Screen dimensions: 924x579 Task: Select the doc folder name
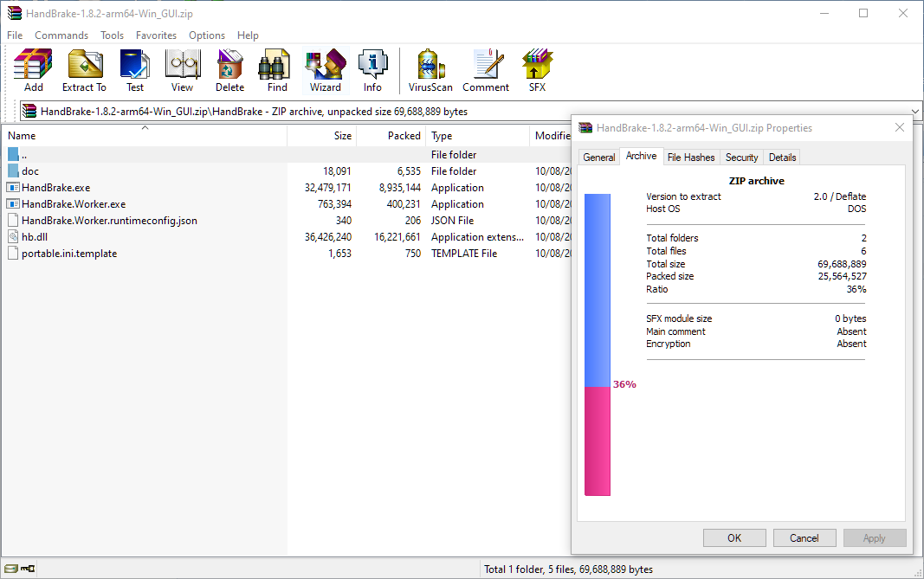[30, 171]
